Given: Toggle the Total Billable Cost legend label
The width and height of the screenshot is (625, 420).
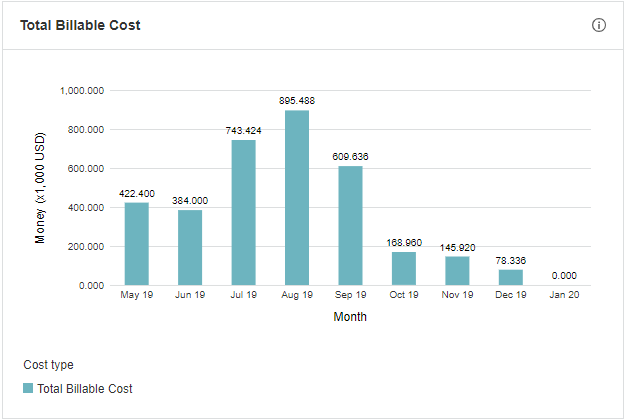Looking at the screenshot, I should point(85,388).
